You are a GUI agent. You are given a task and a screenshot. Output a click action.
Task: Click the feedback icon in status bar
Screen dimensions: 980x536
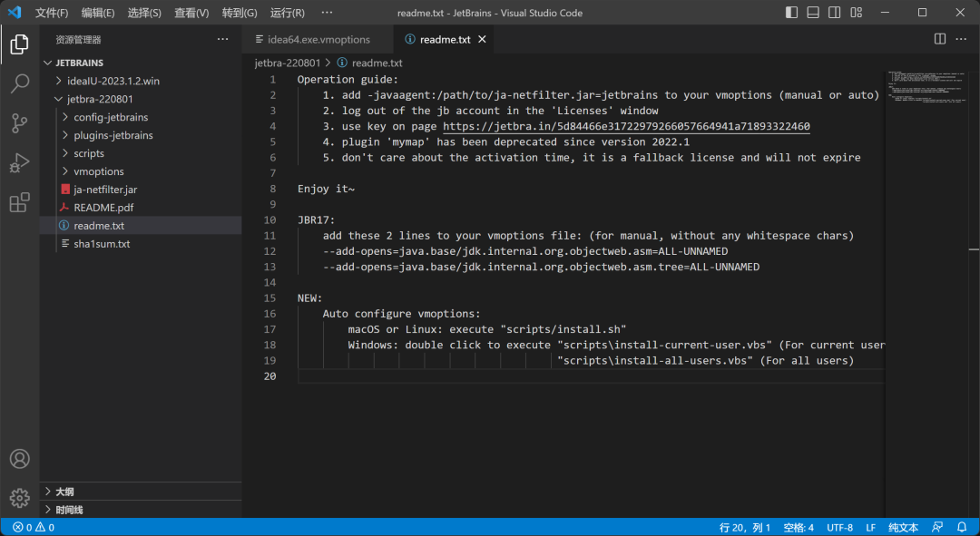(x=937, y=527)
